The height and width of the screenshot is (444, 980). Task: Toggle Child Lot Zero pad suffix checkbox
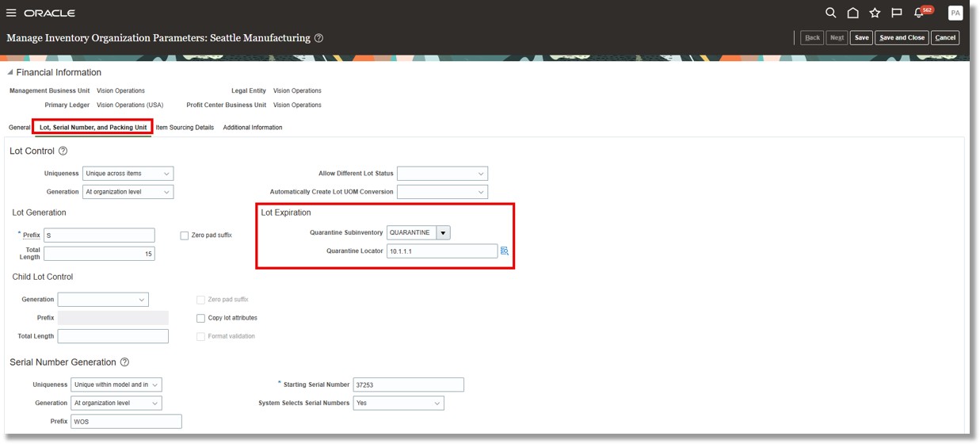(x=200, y=300)
